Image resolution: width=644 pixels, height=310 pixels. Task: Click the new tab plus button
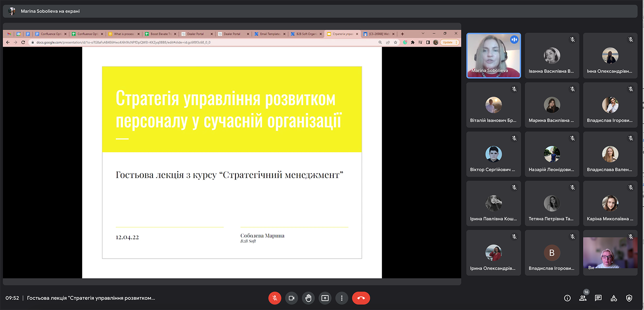point(402,34)
